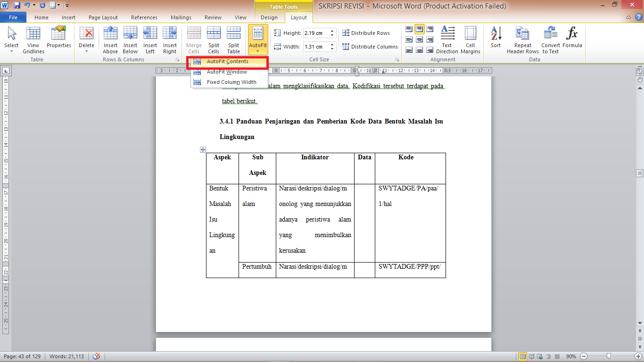Open the References ribbon tab
Viewport: 644px width, 362px height.
(144, 17)
